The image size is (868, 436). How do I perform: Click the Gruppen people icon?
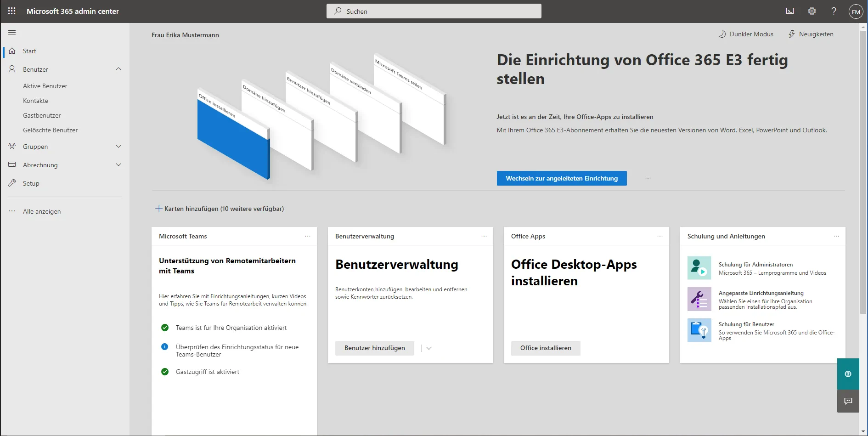coord(12,146)
